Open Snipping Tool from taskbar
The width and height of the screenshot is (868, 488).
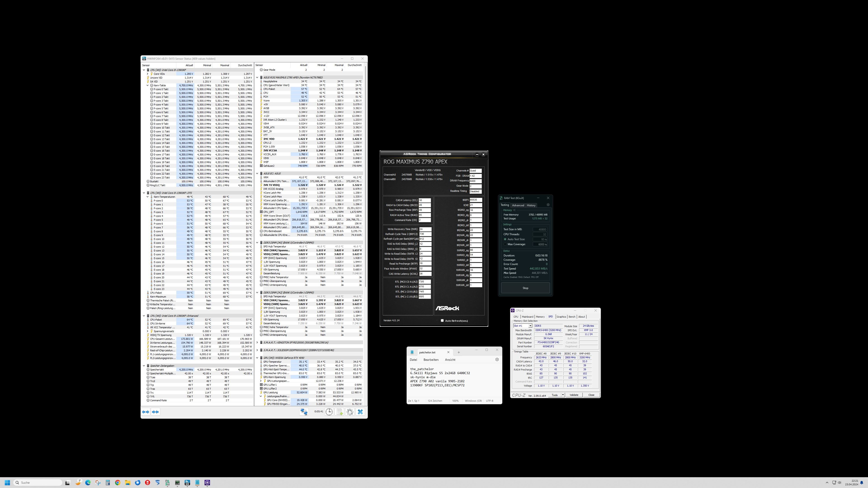point(98,483)
